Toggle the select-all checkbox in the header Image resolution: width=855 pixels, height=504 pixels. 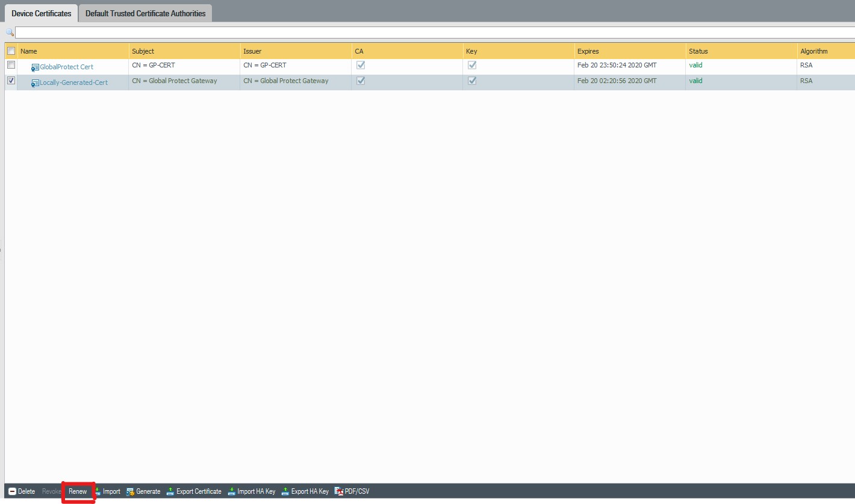click(11, 51)
